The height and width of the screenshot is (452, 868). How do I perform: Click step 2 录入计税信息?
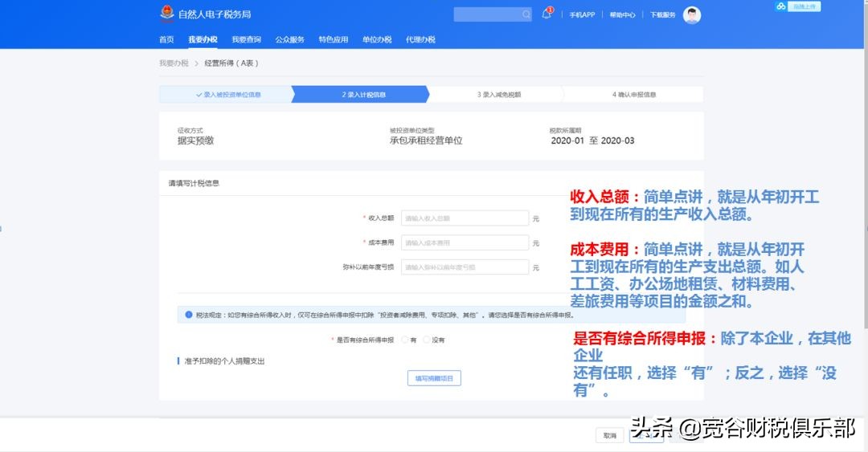[360, 95]
